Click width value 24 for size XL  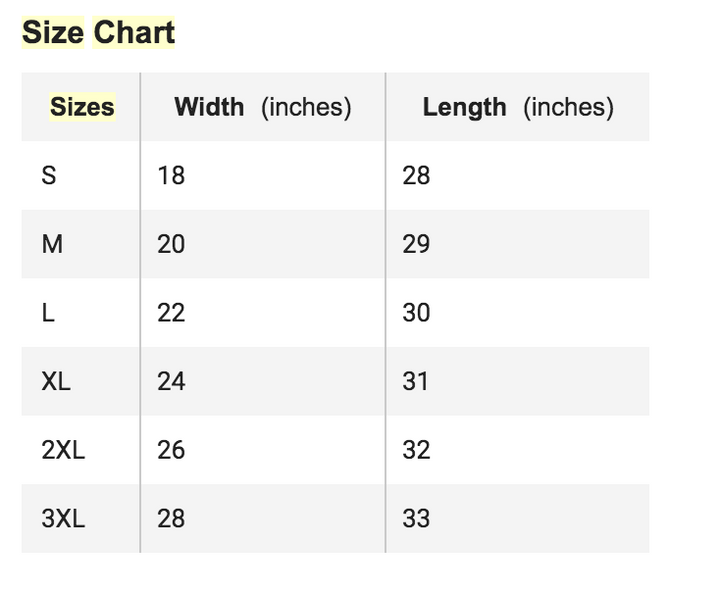171,381
